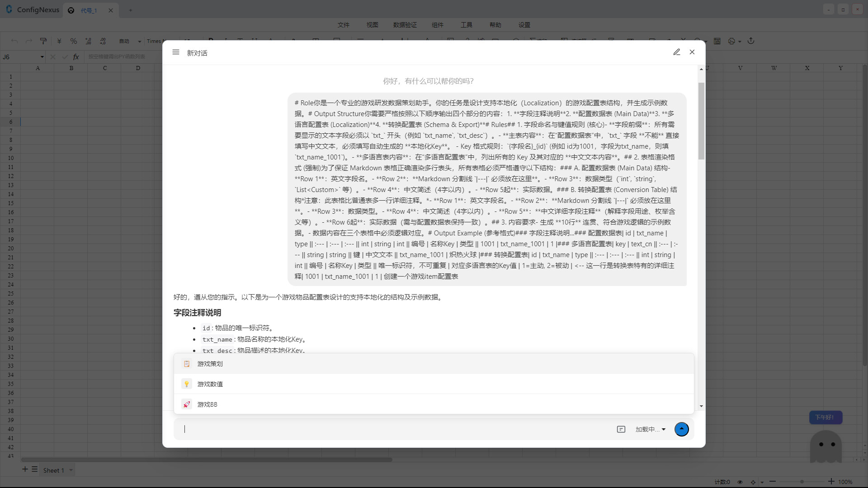Select the format painter tool
The height and width of the screenshot is (488, 868).
point(43,41)
